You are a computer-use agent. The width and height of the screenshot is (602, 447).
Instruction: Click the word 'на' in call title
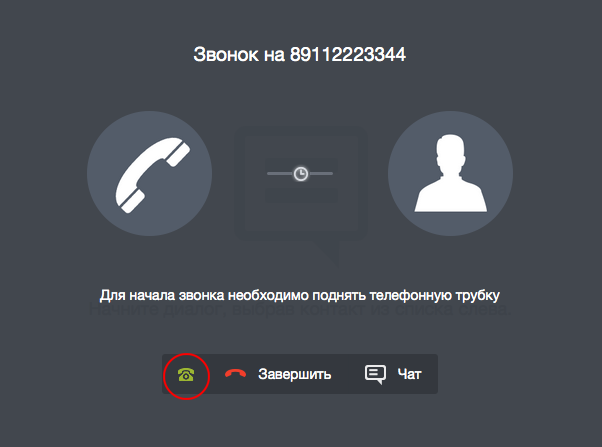click(274, 55)
